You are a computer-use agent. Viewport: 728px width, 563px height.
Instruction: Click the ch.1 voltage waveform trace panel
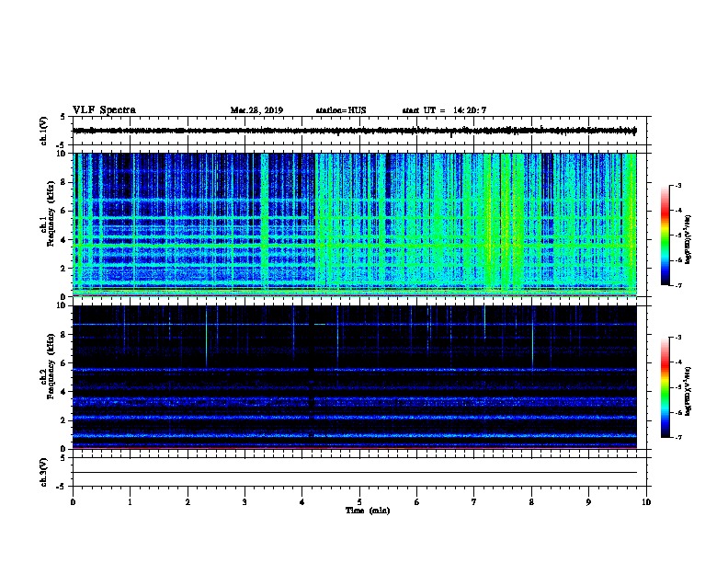point(361,131)
